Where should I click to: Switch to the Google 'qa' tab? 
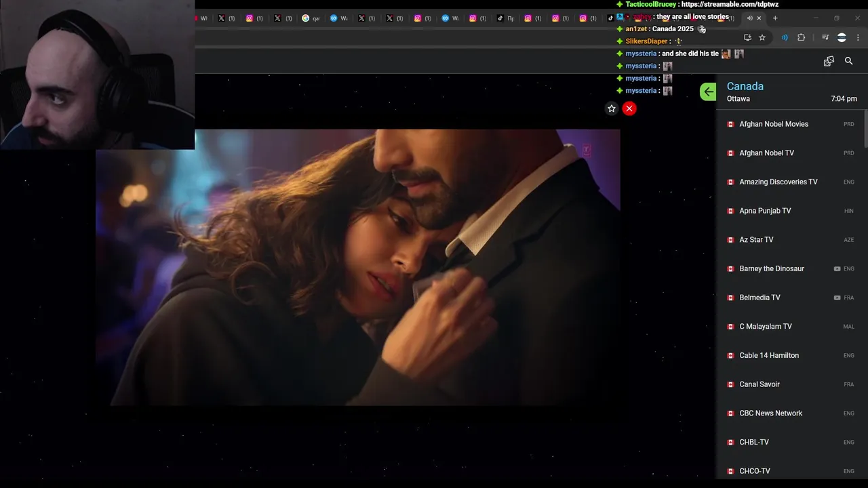pyautogui.click(x=311, y=18)
